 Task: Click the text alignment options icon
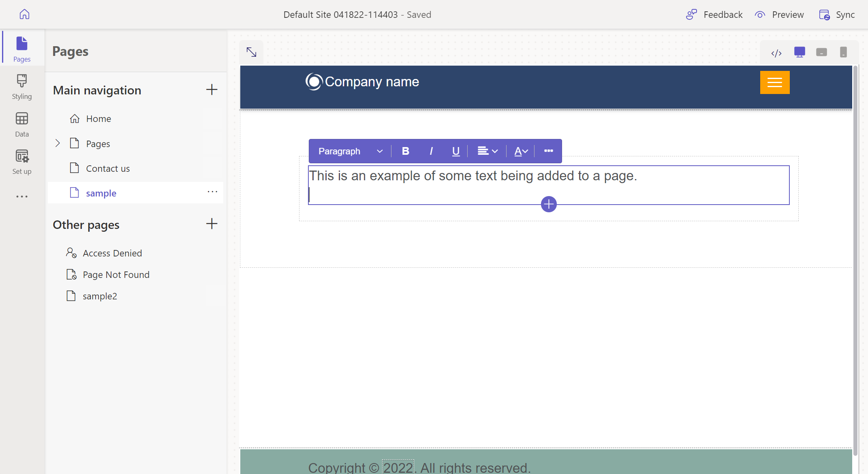click(487, 151)
